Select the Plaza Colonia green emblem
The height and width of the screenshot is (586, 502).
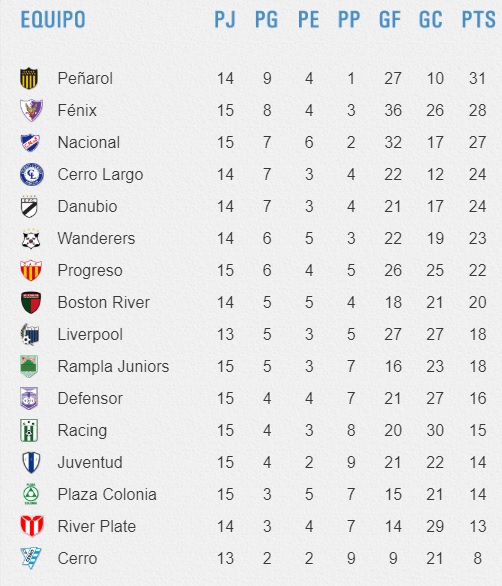(x=31, y=494)
